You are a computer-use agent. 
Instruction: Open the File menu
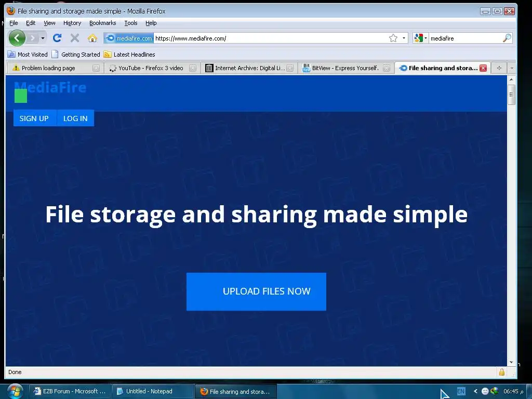(14, 23)
